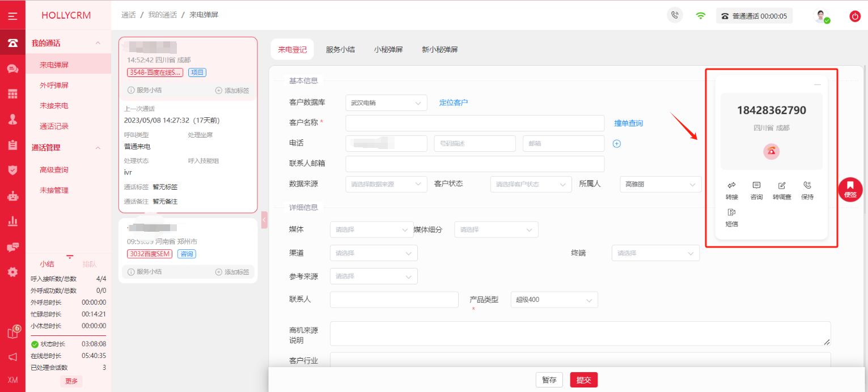Open the 参考来源 dropdown
Viewport: 868px width, 392px height.
click(374, 276)
